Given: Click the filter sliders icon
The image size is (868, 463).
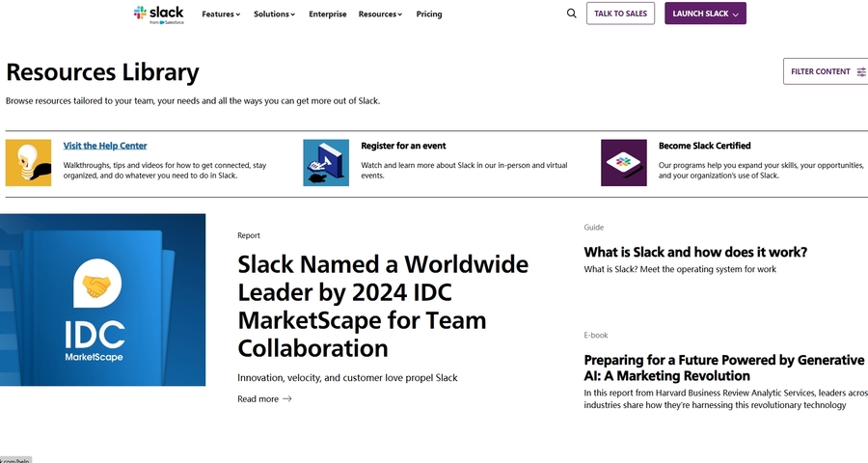Looking at the screenshot, I should (x=861, y=71).
